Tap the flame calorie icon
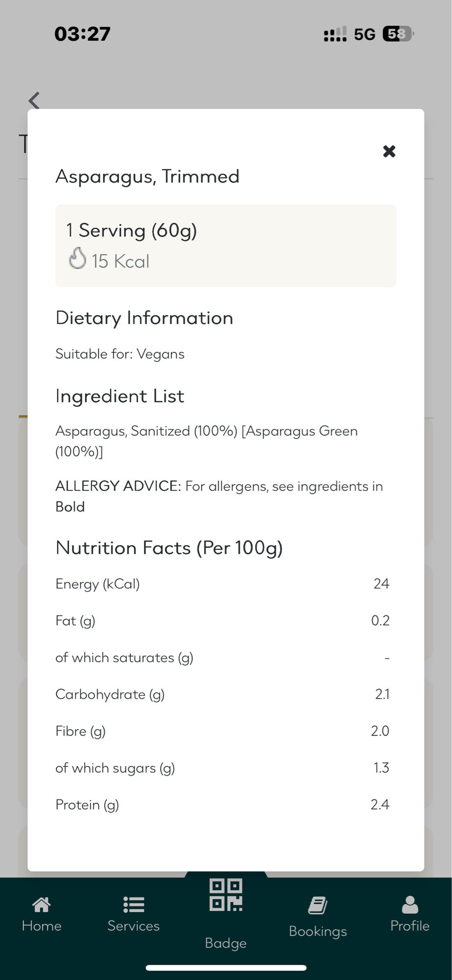452x980 pixels. 77,259
